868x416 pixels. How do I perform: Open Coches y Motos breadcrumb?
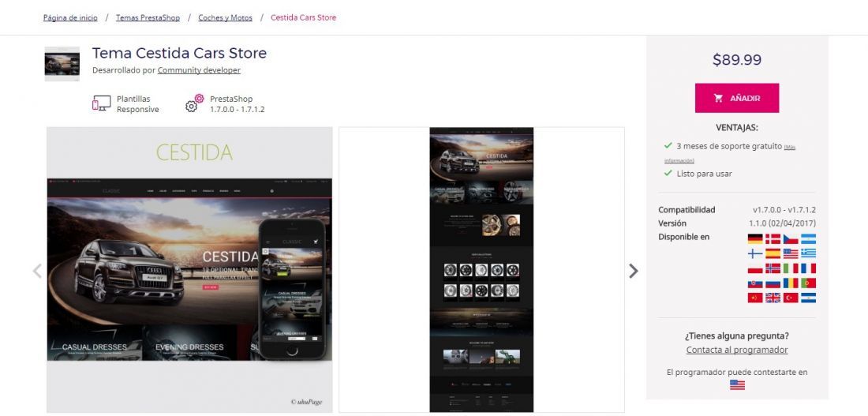pyautogui.click(x=226, y=17)
